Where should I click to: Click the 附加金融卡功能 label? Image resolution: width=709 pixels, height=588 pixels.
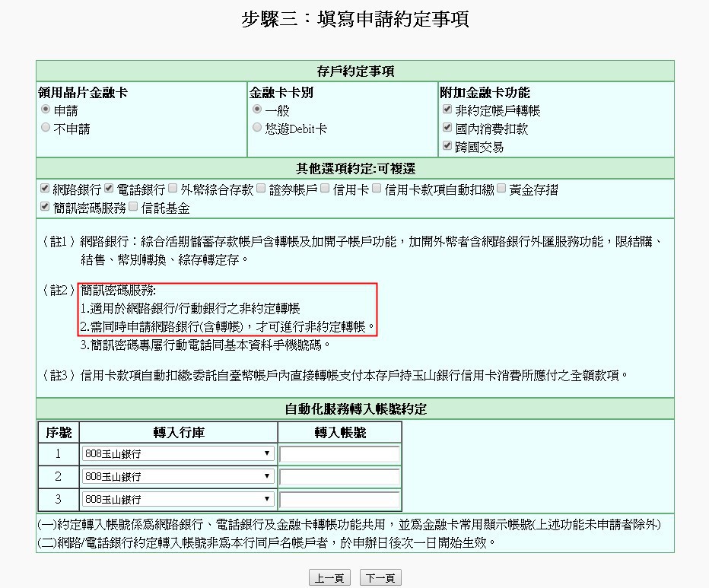coord(485,93)
